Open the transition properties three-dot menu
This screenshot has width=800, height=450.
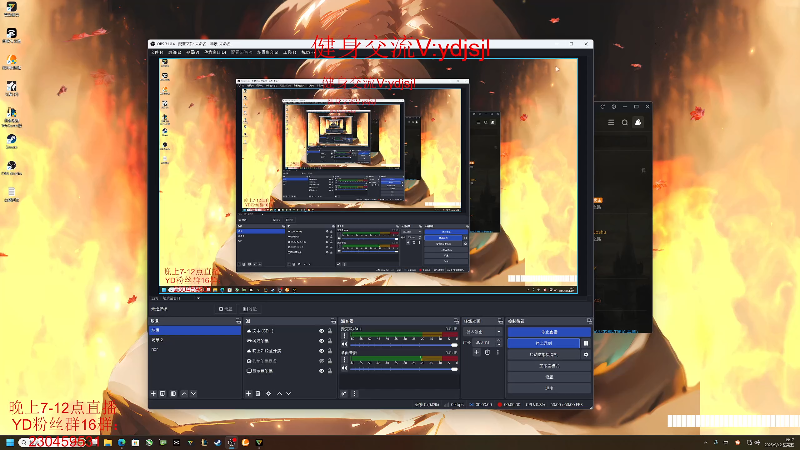coord(497,353)
